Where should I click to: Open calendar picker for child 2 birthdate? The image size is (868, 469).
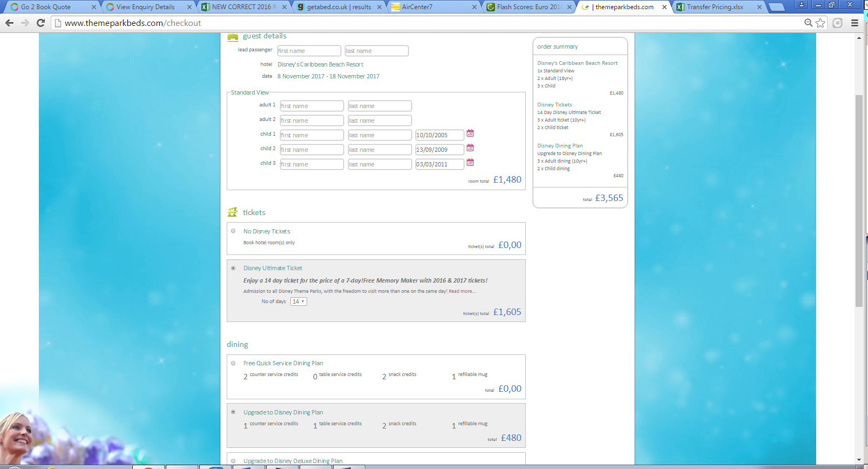(x=470, y=148)
